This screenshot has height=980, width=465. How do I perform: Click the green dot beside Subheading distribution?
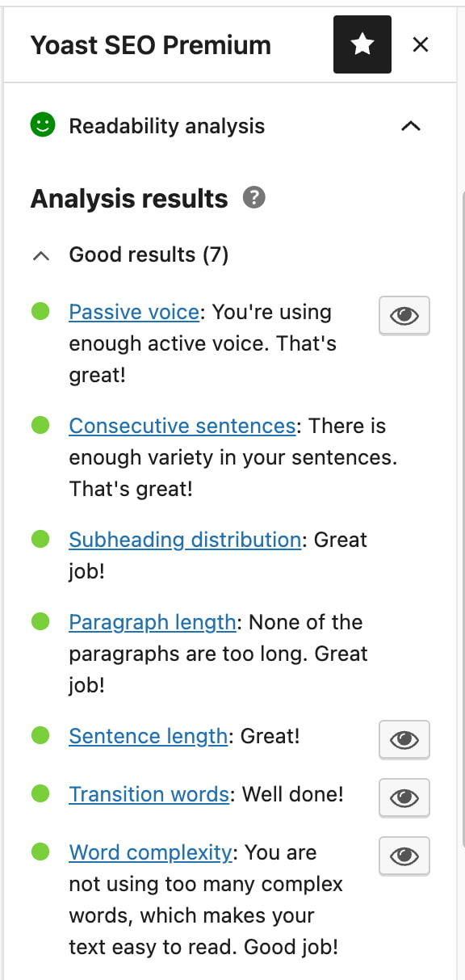tap(40, 539)
